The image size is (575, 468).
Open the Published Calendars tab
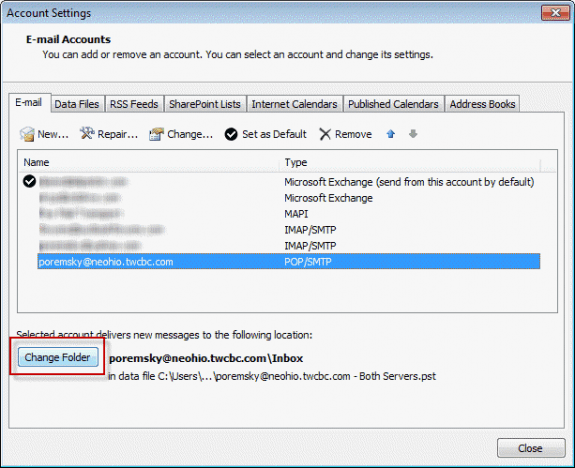(x=393, y=104)
